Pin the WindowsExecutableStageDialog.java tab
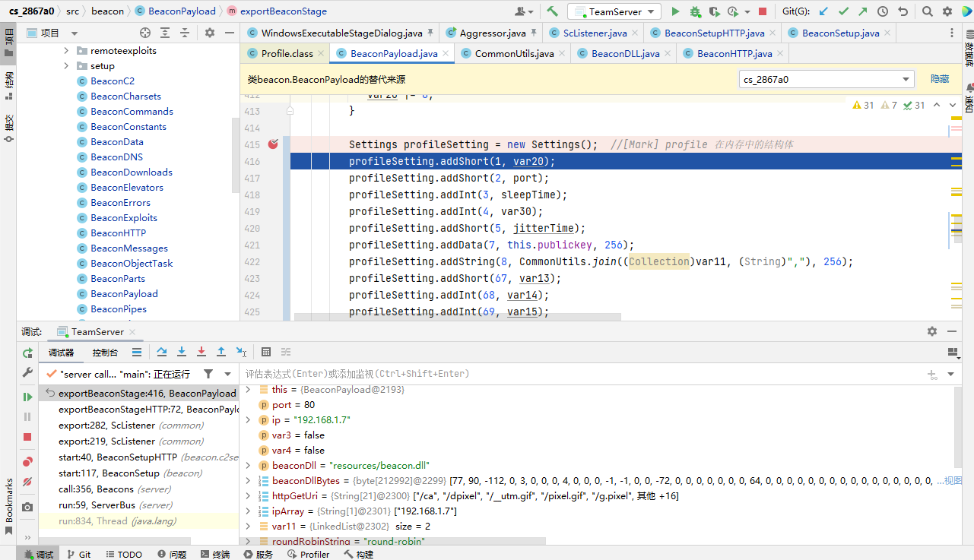Screen dimensions: 974x560 tap(430, 33)
